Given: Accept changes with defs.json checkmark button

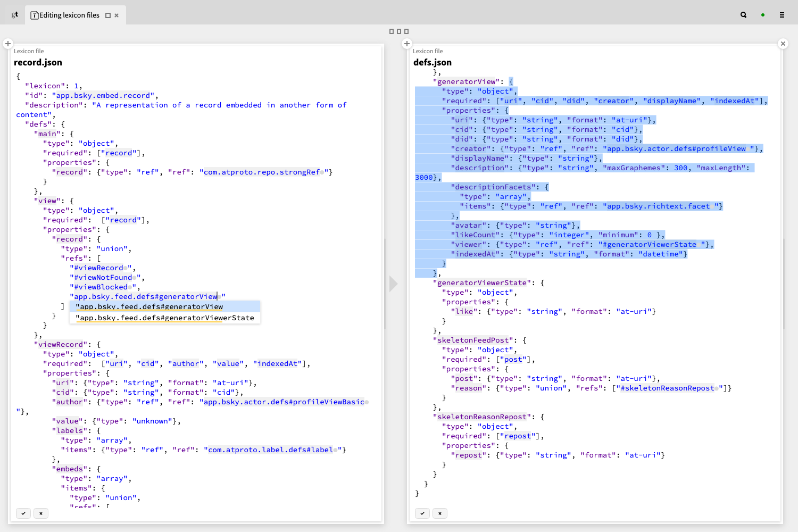Looking at the screenshot, I should point(422,513).
